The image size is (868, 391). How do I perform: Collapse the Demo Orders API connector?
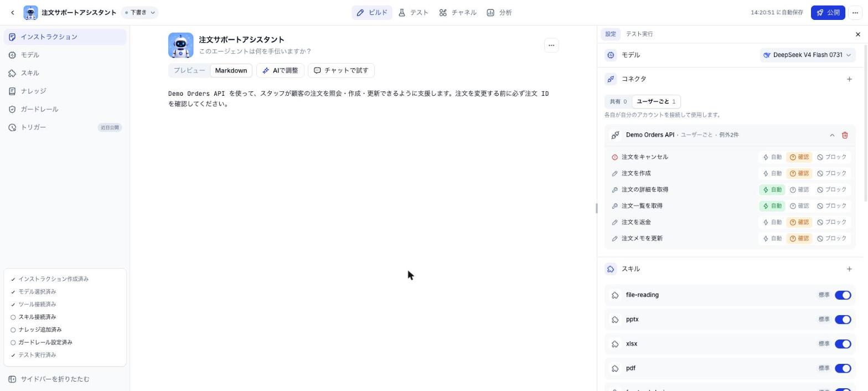831,135
